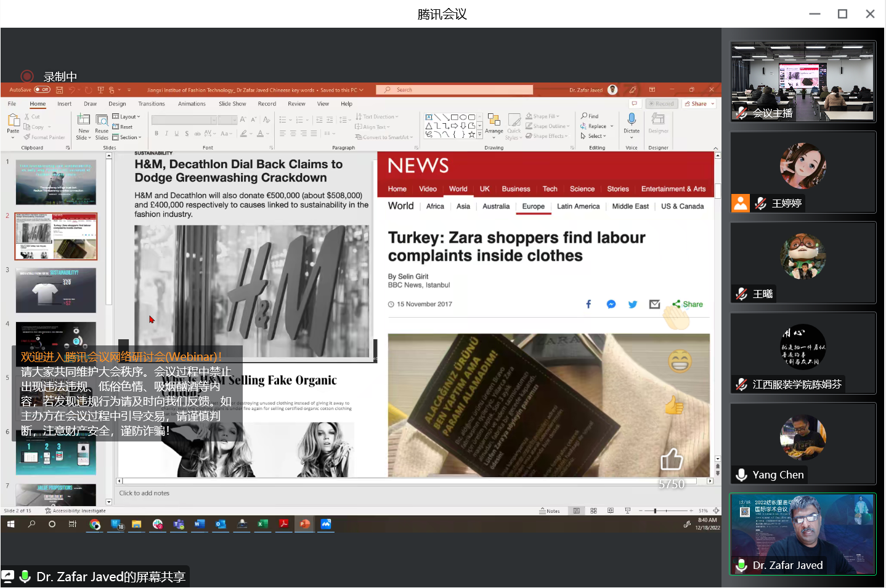Screen dimensions: 886x588
Task: Open the Transitions ribbon tab
Action: coord(152,104)
